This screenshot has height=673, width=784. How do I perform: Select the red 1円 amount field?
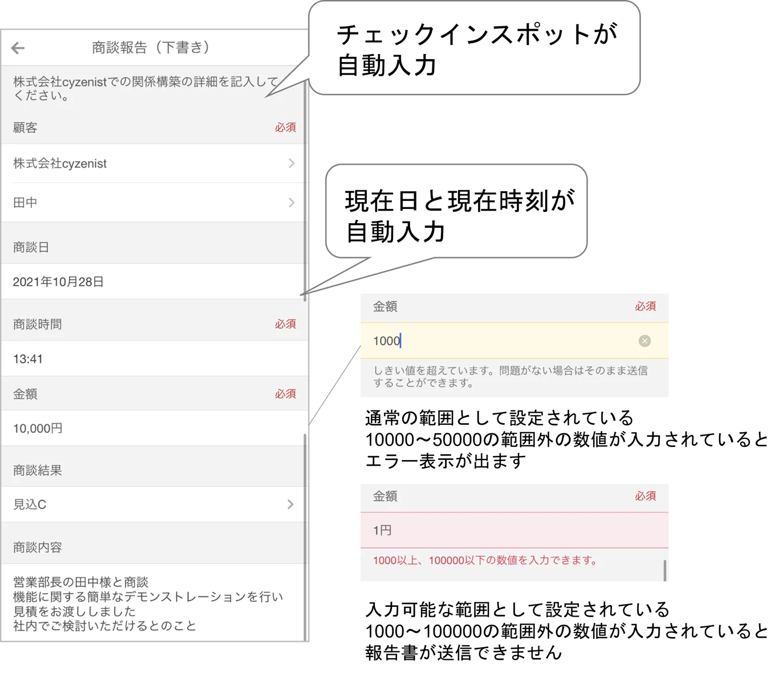[x=514, y=530]
